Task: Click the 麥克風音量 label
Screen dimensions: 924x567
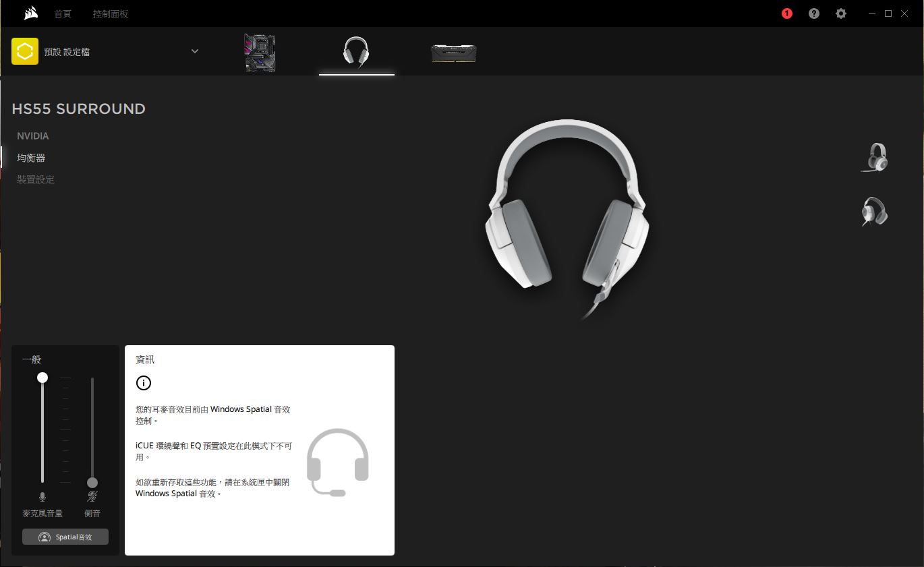Action: click(x=42, y=514)
